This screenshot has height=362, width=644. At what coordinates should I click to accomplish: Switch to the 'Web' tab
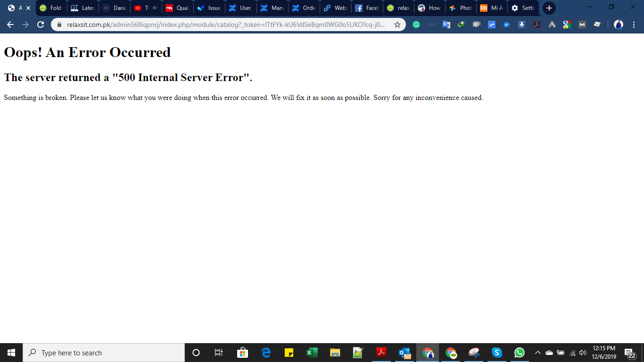click(x=335, y=8)
